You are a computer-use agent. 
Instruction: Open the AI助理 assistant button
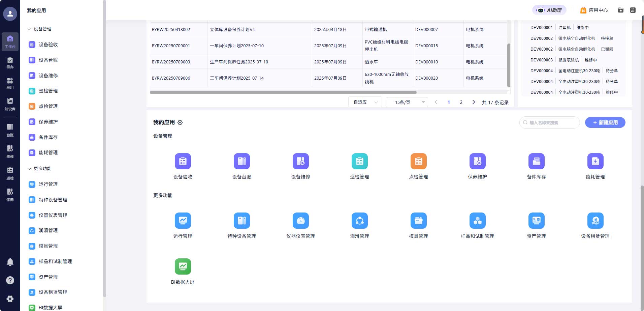tap(549, 10)
